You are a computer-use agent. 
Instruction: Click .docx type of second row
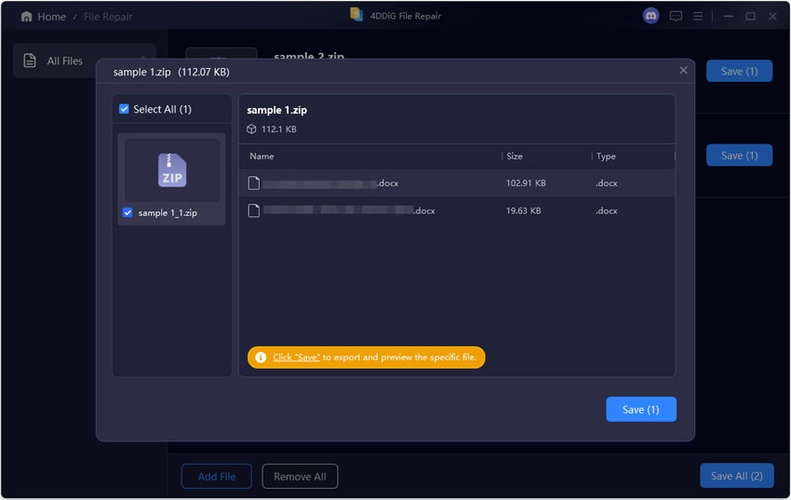click(606, 211)
